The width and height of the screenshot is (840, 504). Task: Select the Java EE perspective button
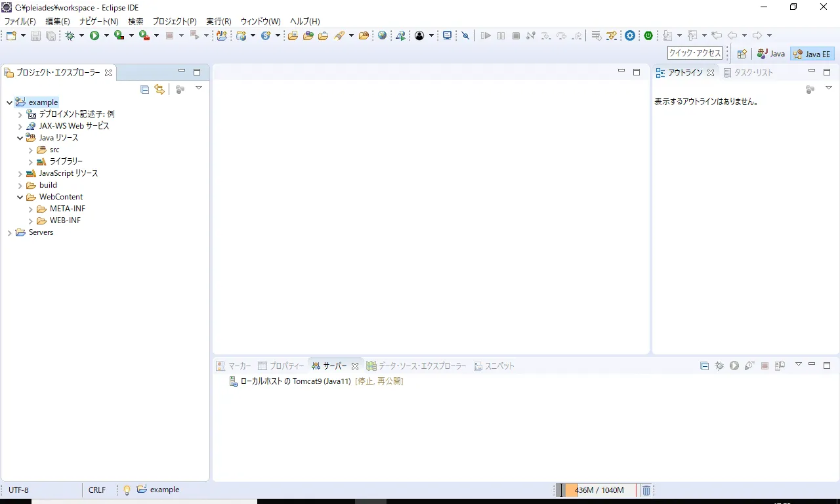coord(812,54)
